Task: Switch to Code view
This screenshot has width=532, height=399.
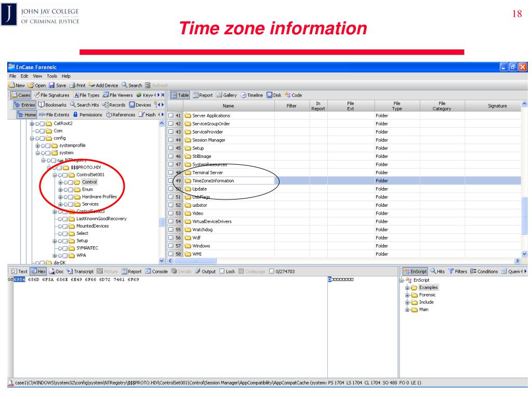Action: 294,96
